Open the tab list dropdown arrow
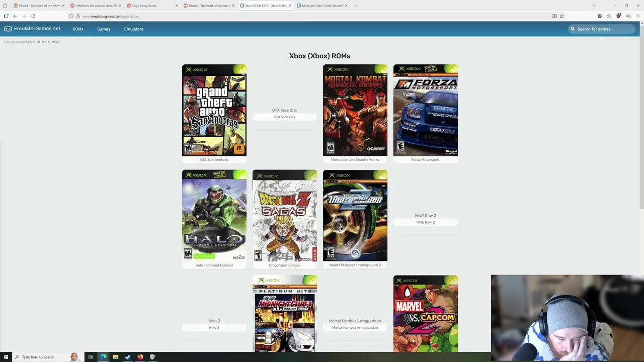The width and height of the screenshot is (644, 362). coord(594,6)
